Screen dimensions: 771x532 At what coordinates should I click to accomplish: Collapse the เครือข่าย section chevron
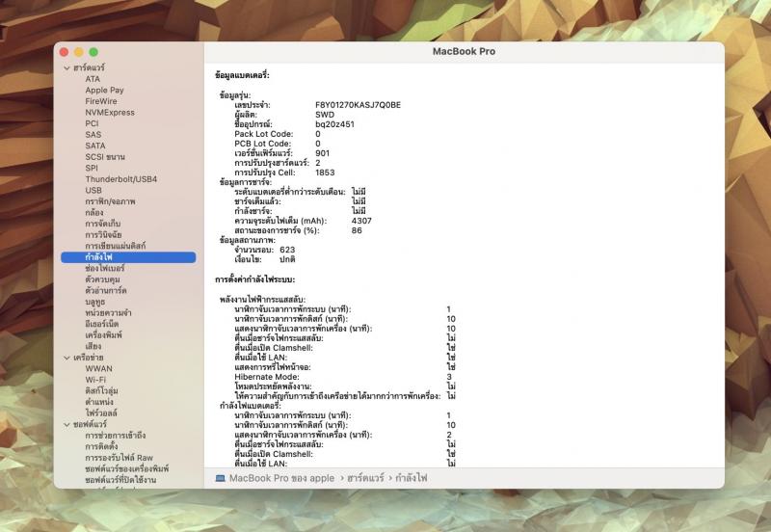point(66,358)
